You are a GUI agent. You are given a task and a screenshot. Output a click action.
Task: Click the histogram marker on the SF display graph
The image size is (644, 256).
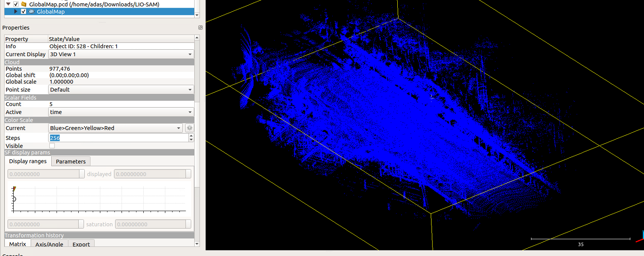[x=14, y=189]
